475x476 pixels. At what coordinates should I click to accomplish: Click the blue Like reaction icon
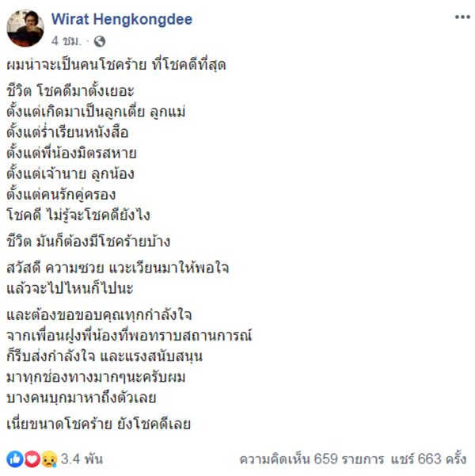15,459
